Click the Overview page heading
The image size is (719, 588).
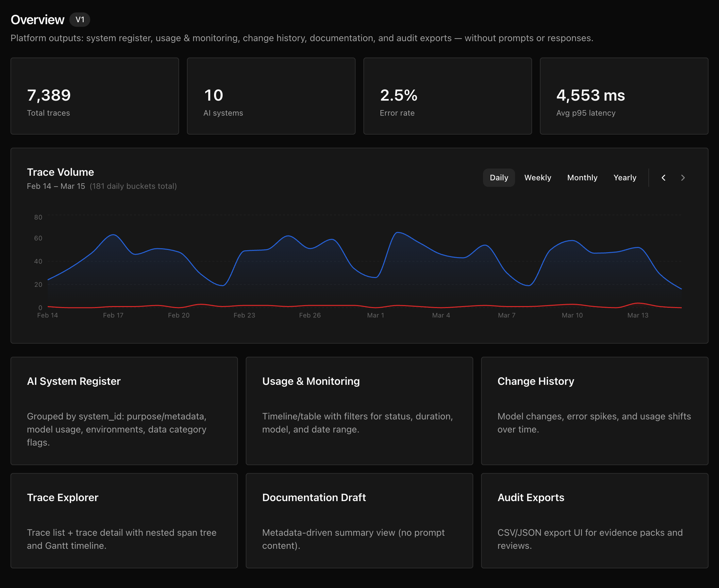[x=37, y=20]
